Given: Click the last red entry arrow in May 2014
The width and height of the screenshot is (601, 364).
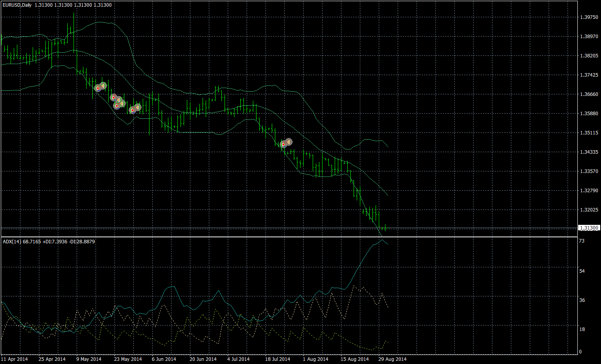Looking at the screenshot, I should coord(133,110).
